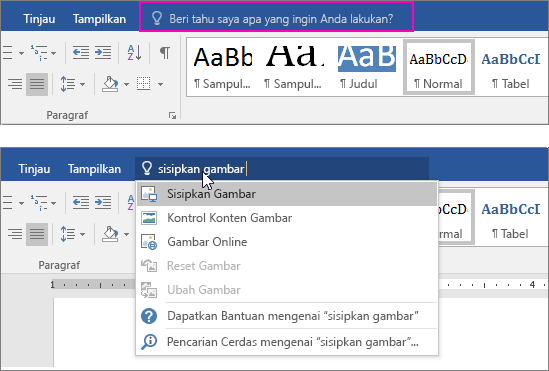Select the fully visible Normal style
The width and height of the screenshot is (549, 371).
pyautogui.click(x=439, y=67)
